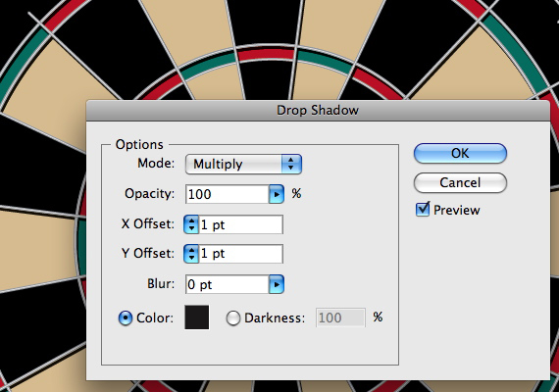The image size is (559, 392).
Task: Expand the Blur slider arrow
Action: (x=277, y=284)
